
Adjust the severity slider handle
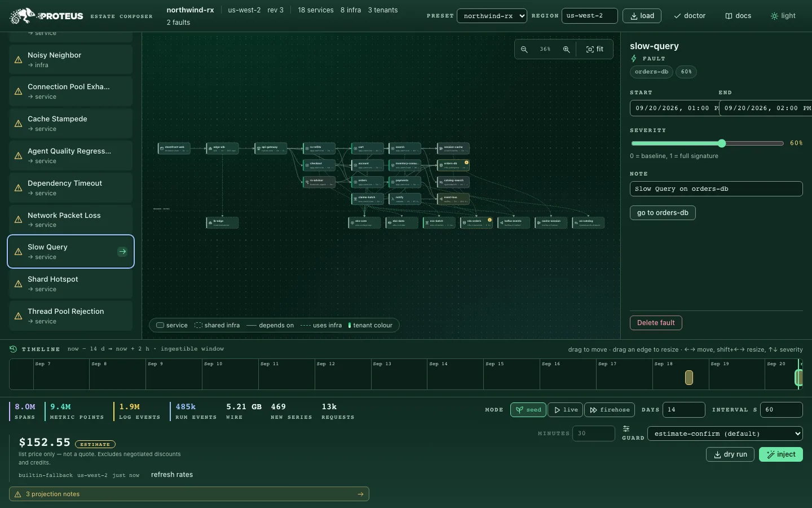(722, 143)
